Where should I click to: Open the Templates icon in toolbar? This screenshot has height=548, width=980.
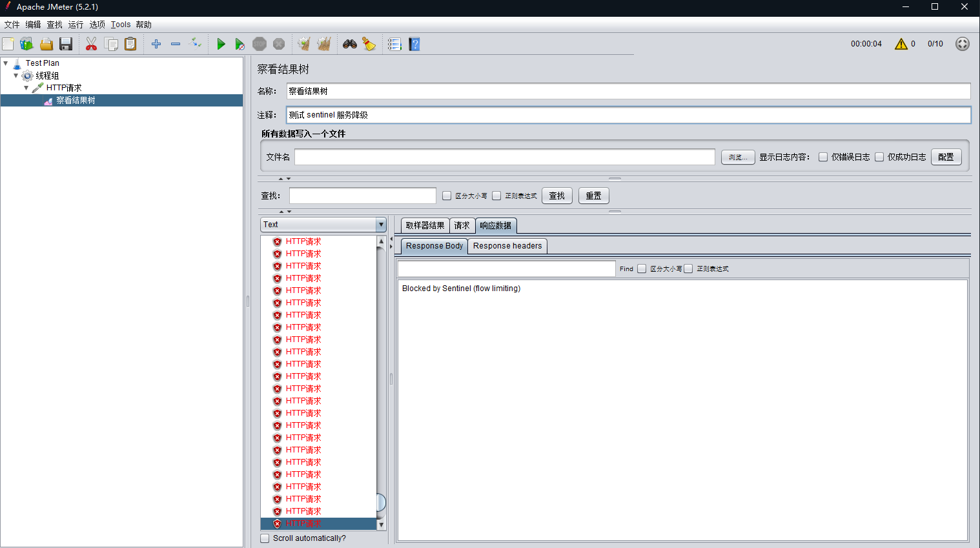tap(26, 44)
